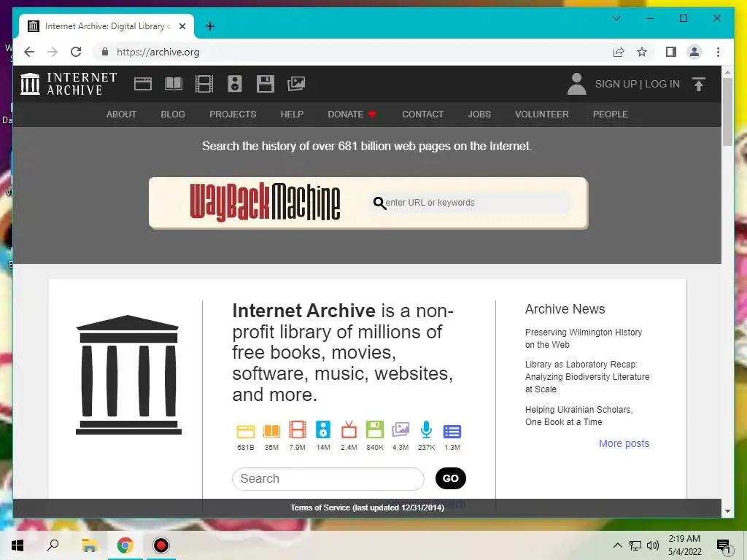Click the yellow Web pages icon labeled 681B

(x=245, y=432)
